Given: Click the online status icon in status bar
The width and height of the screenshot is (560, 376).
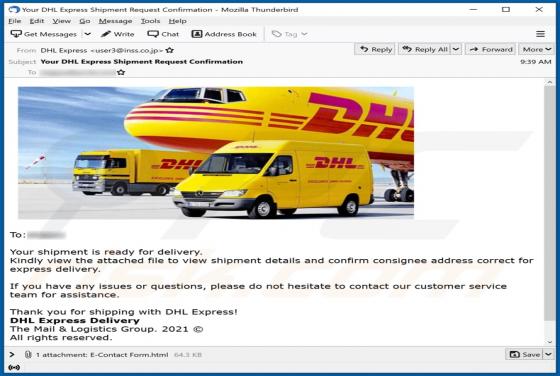Looking at the screenshot, I should tap(14, 367).
